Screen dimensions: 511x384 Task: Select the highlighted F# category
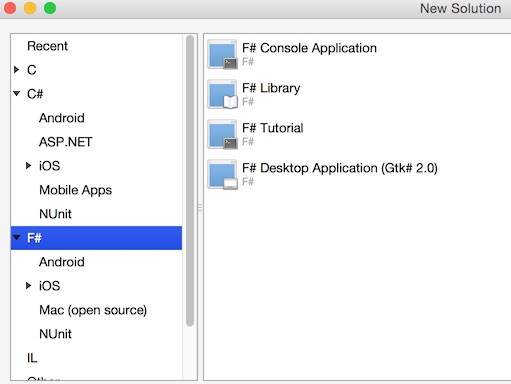click(x=96, y=238)
